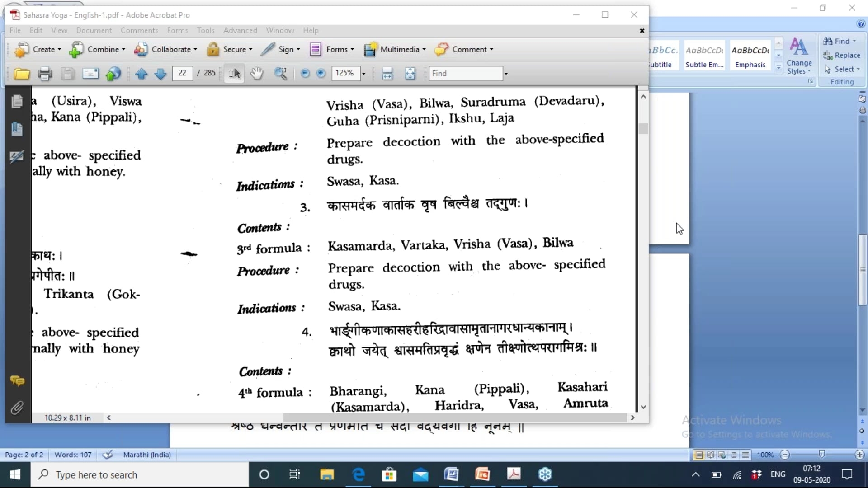
Task: Open the Comments panel speech bubble icon
Action: [17, 381]
